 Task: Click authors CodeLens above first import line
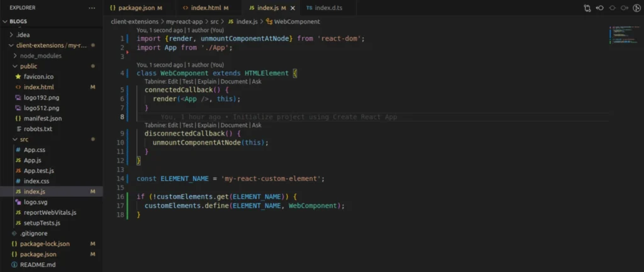point(180,30)
